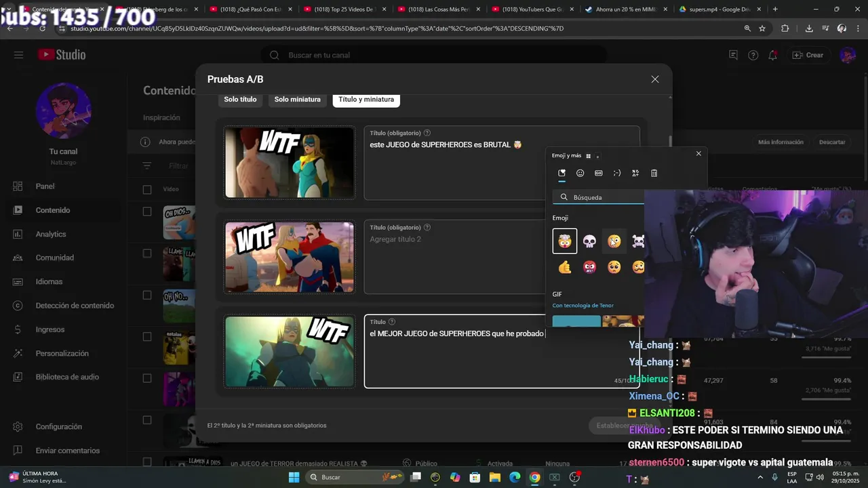
Task: Click the Establecer prueba button
Action: pyautogui.click(x=624, y=426)
